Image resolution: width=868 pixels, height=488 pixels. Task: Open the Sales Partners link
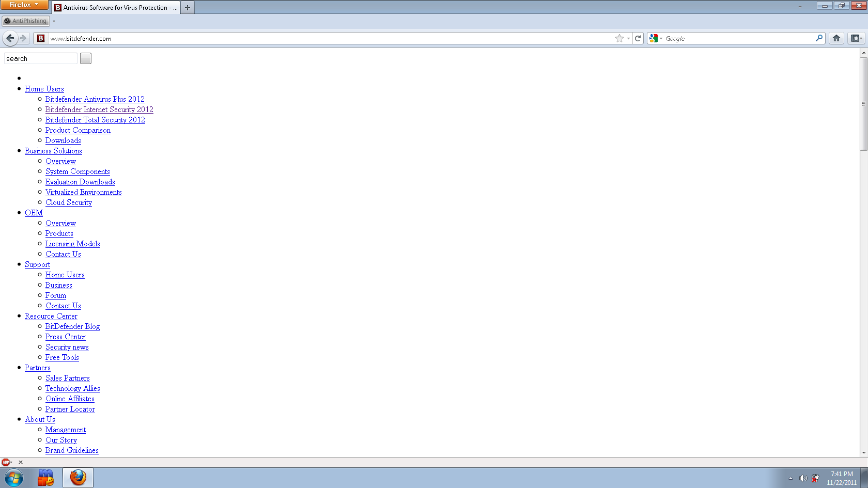68,378
